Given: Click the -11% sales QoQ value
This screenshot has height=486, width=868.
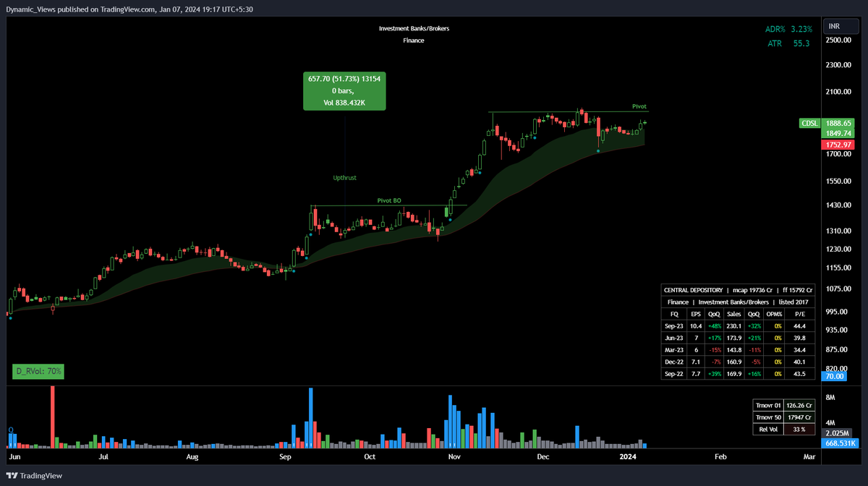Looking at the screenshot, I should coord(754,351).
